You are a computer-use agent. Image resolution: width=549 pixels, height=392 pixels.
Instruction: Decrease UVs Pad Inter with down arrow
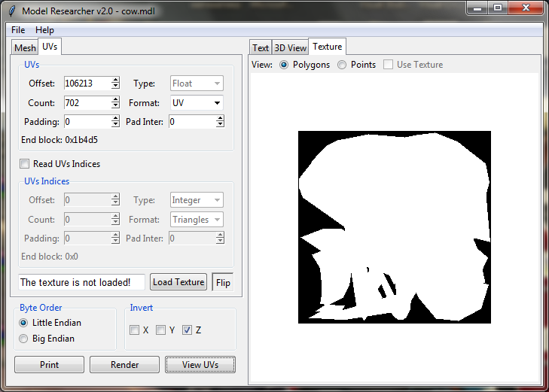tap(220, 125)
